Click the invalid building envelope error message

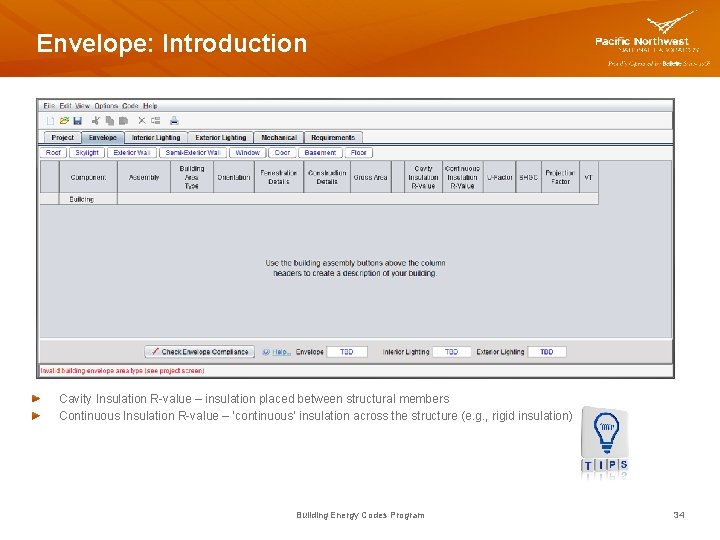pos(123,371)
